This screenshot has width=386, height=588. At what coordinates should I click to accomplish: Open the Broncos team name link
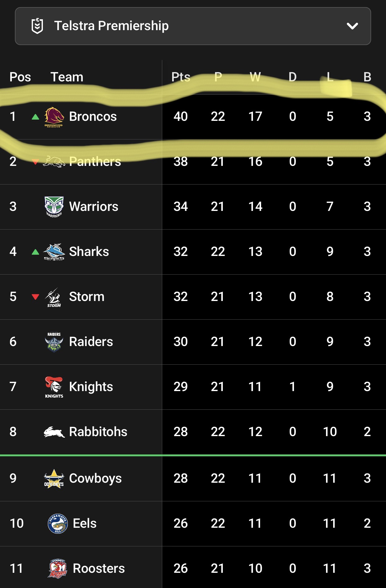(x=93, y=116)
